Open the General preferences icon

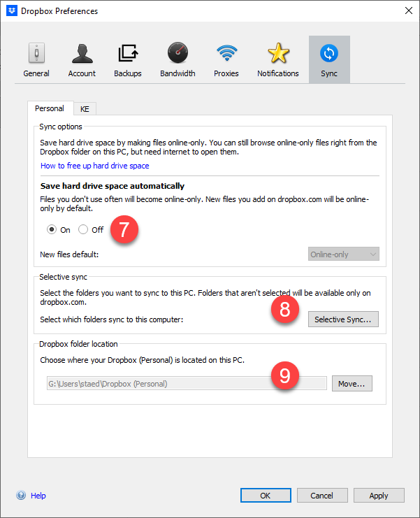(x=36, y=53)
